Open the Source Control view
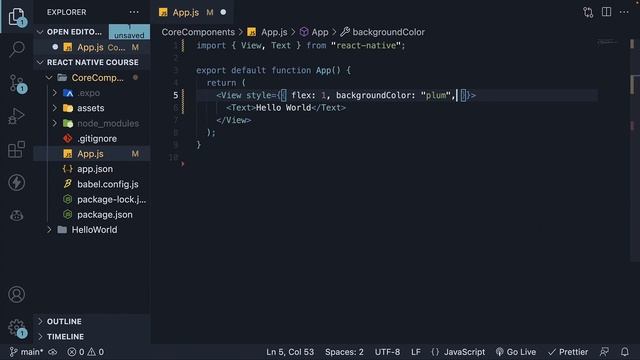The height and width of the screenshot is (360, 640). pos(17,83)
